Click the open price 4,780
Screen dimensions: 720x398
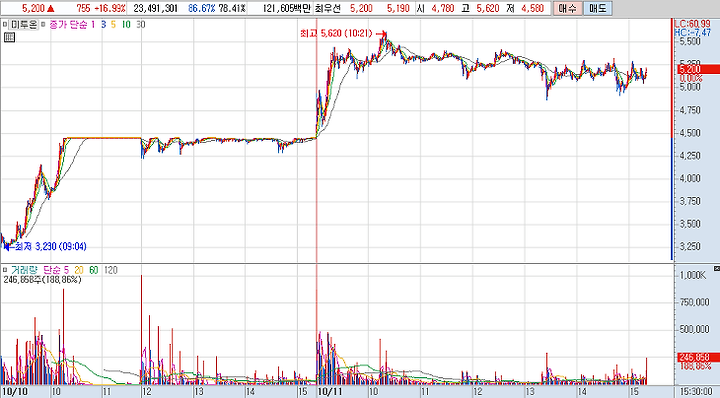tap(443, 8)
